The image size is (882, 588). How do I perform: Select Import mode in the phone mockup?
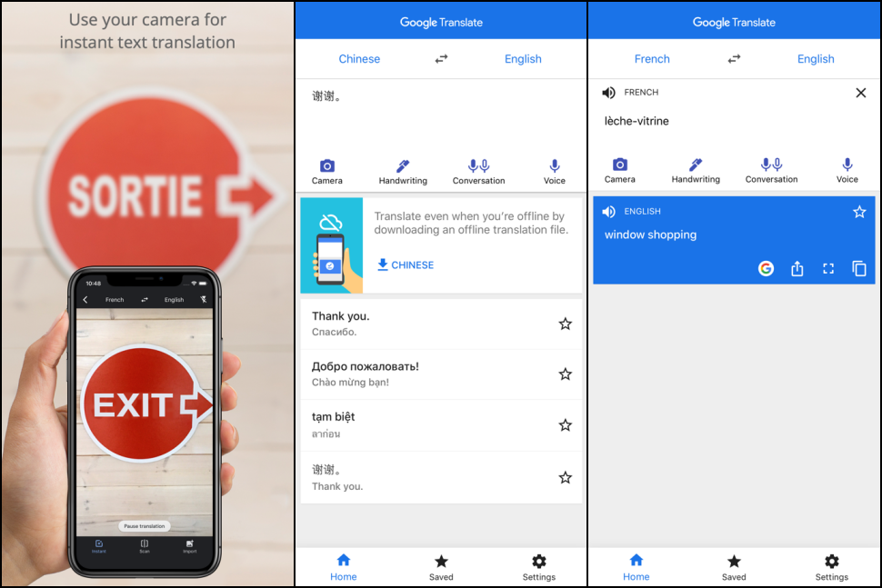click(x=189, y=546)
